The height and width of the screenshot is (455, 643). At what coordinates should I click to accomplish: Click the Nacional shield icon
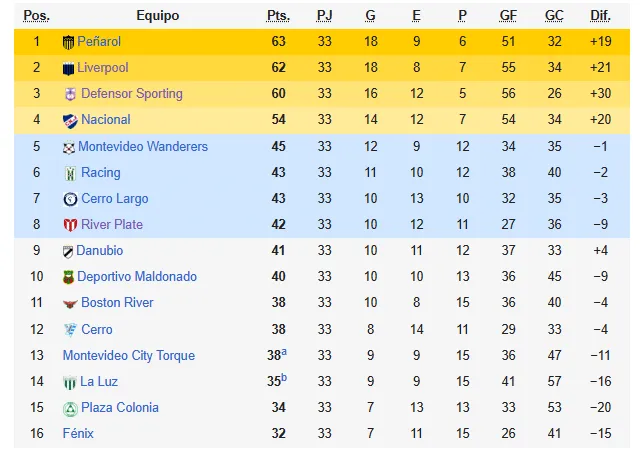pos(70,121)
